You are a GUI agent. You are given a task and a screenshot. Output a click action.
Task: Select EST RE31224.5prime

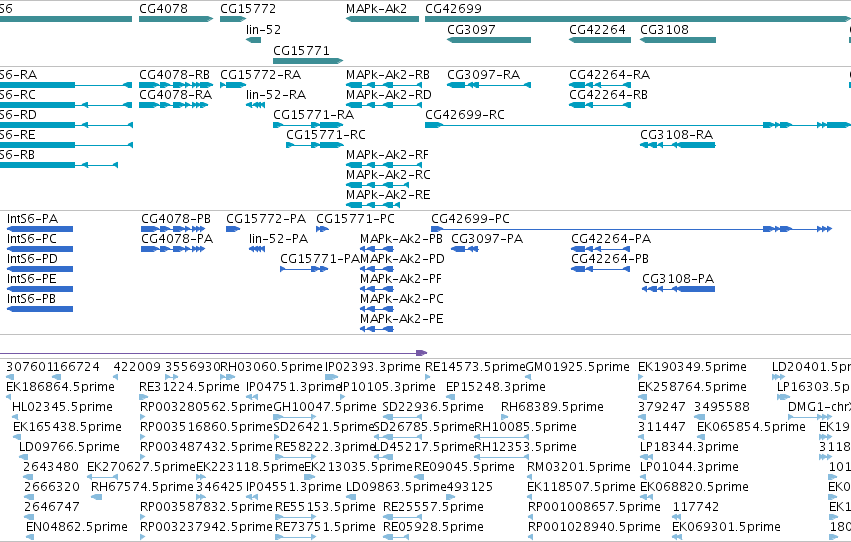tap(142, 397)
